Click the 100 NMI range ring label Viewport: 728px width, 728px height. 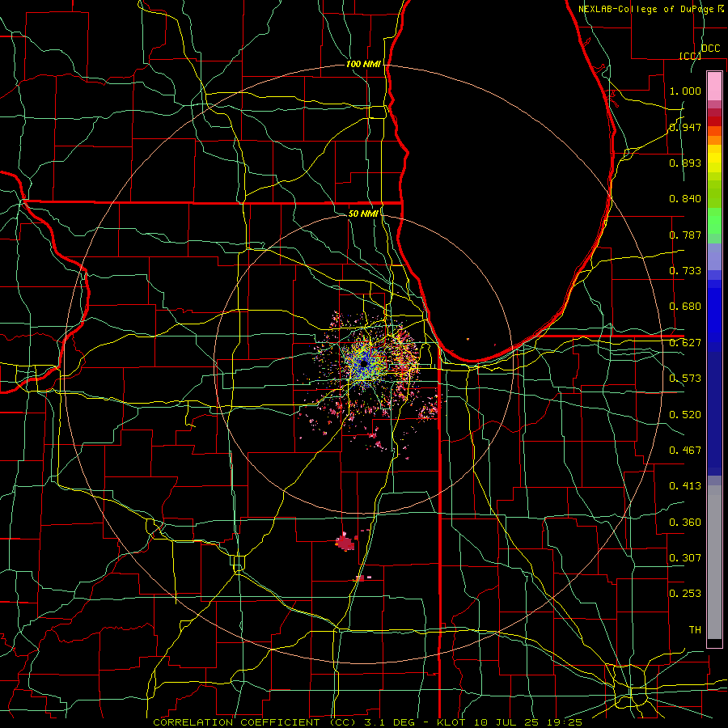363,64
